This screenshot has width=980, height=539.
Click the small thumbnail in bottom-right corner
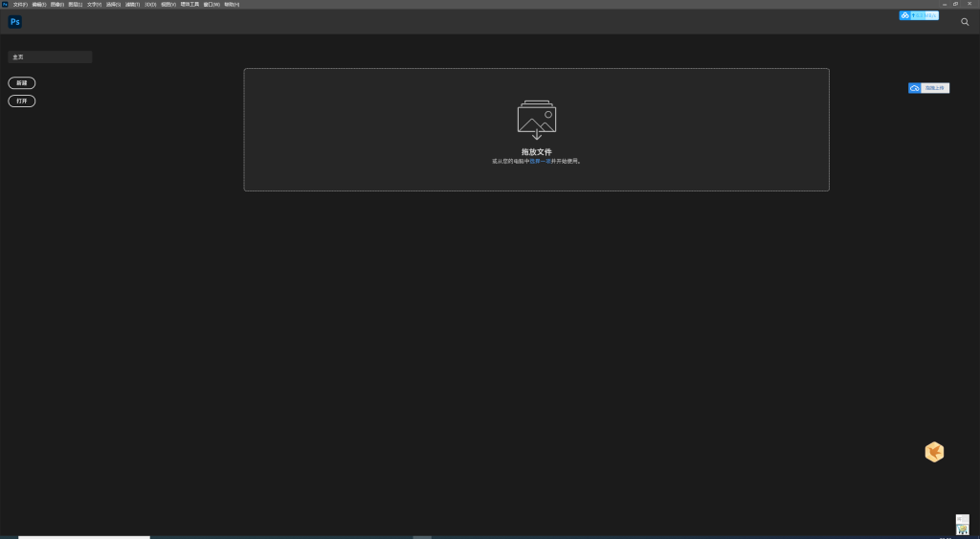coord(962,525)
